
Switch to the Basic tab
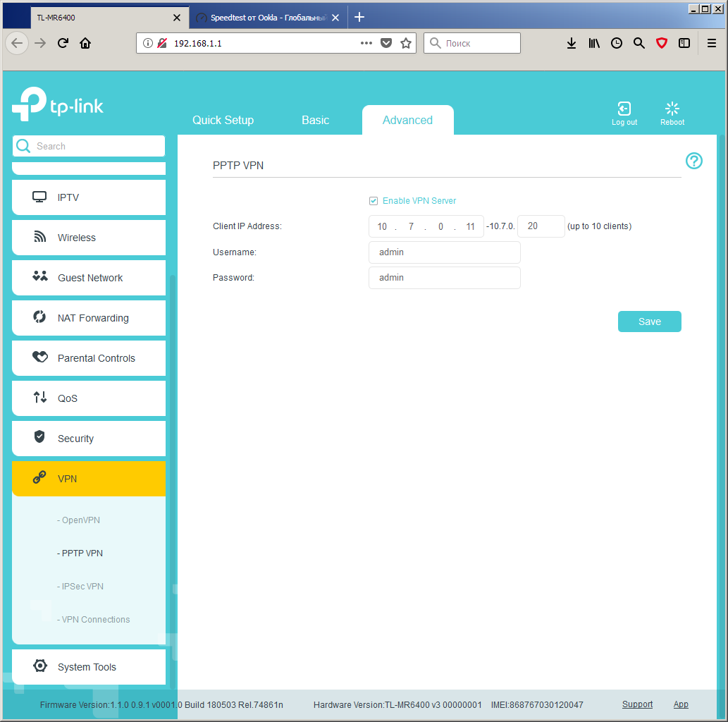[x=315, y=121]
